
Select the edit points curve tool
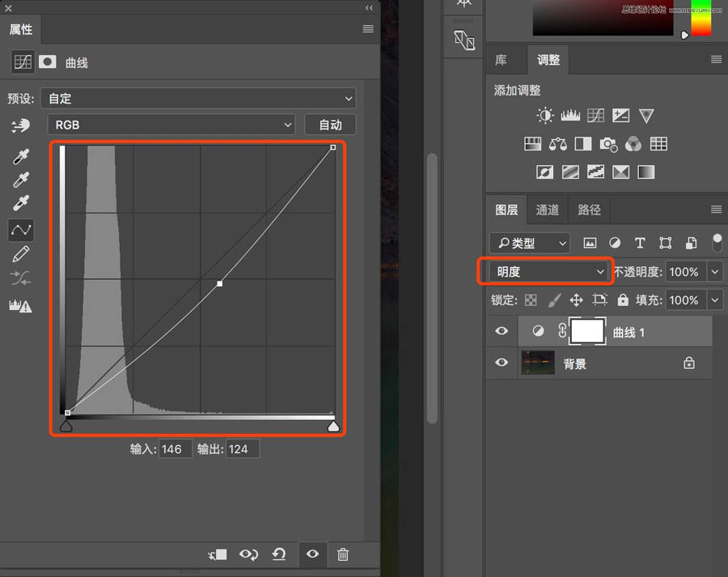tap(21, 230)
